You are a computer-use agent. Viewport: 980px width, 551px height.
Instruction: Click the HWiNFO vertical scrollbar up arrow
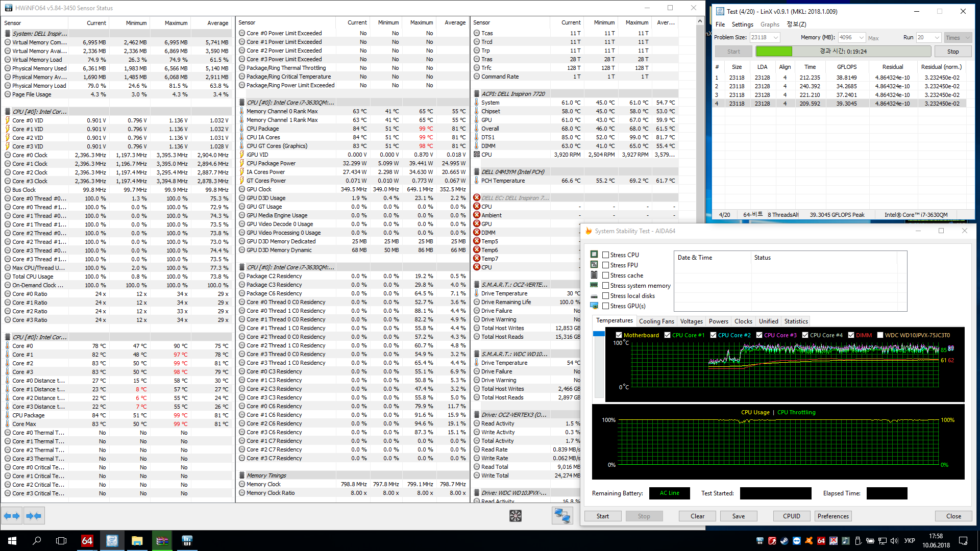pyautogui.click(x=700, y=21)
